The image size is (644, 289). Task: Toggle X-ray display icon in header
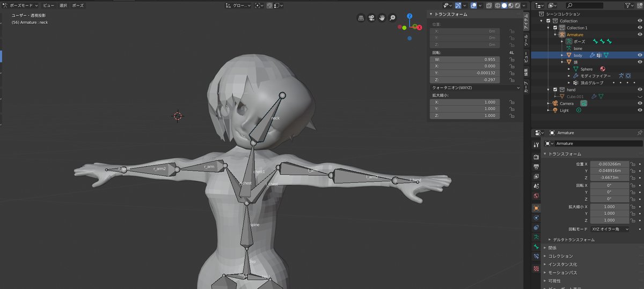click(488, 5)
